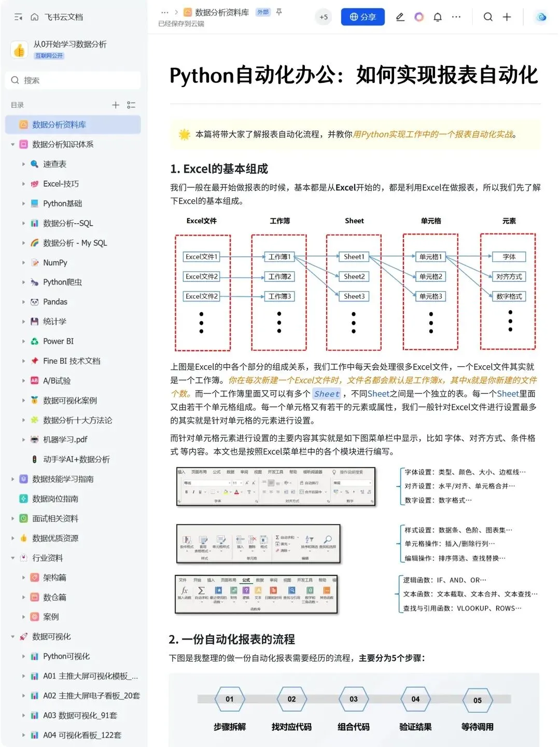Click the five-step process flow image
This screenshot has height=747, width=560.
pyautogui.click(x=354, y=710)
